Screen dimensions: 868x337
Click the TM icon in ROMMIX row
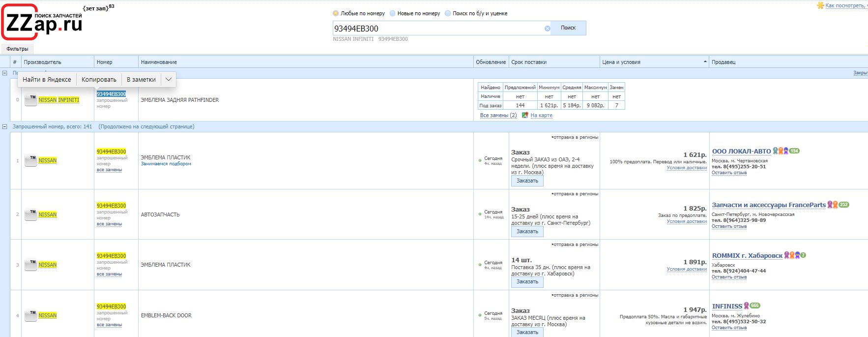pos(31,265)
